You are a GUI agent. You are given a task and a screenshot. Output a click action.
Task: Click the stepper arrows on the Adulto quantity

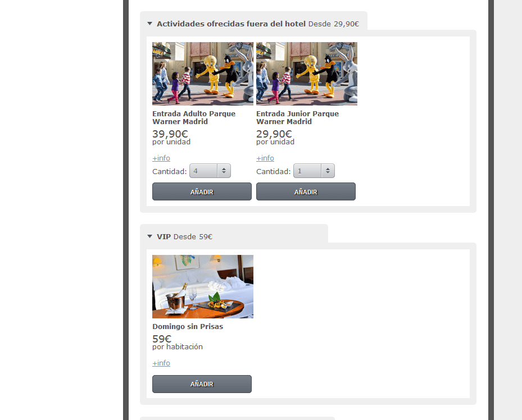coord(224,171)
